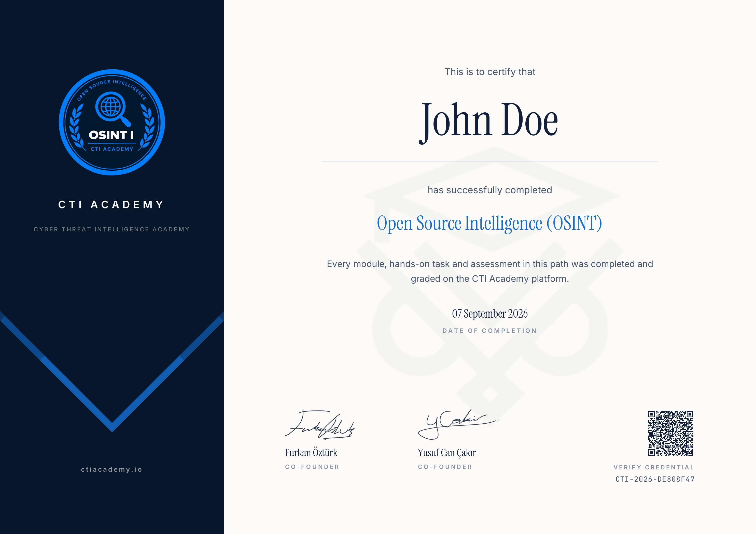This screenshot has height=534, width=756.
Task: Click Furkan Öztürk's handwritten signature
Action: tap(320, 424)
